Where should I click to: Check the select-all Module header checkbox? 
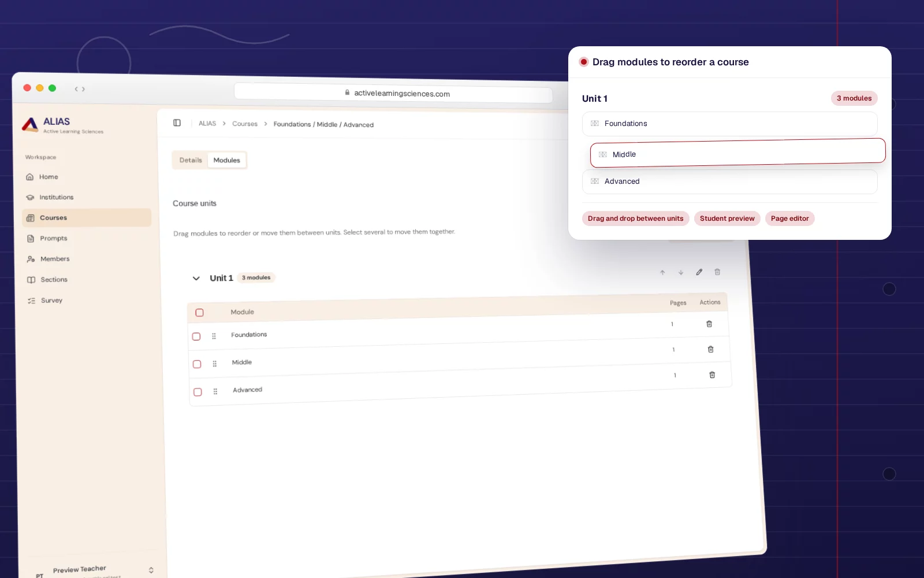point(199,313)
